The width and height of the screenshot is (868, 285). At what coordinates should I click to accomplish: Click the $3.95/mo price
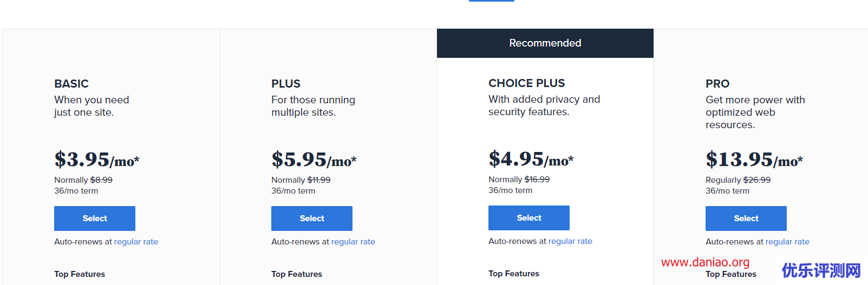[x=97, y=160]
